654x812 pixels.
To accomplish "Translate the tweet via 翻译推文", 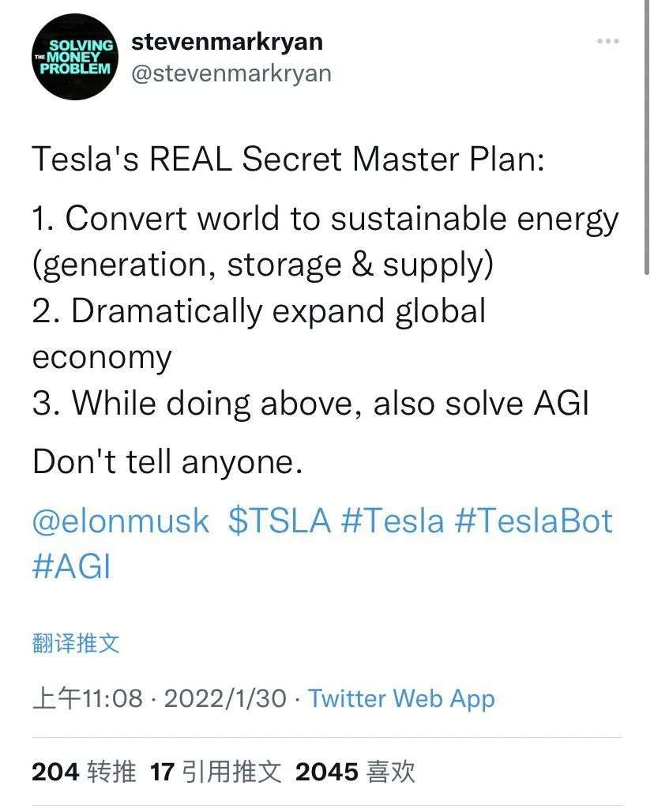I will point(76,643).
